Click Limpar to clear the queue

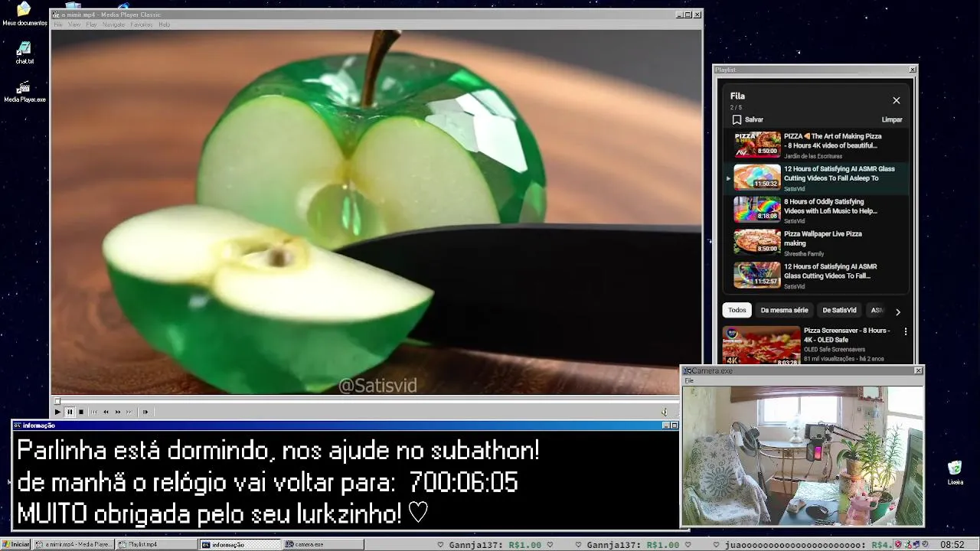(892, 119)
